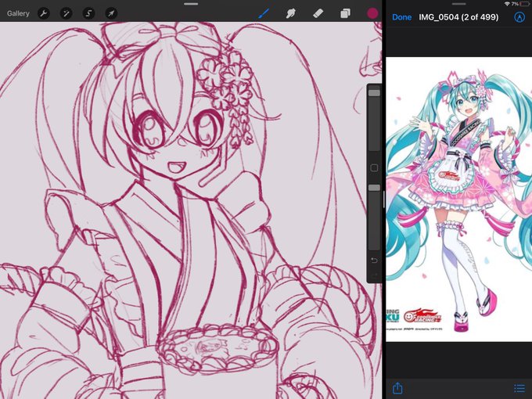
Task: Activate the Selection S-shaped tool
Action: tap(89, 13)
